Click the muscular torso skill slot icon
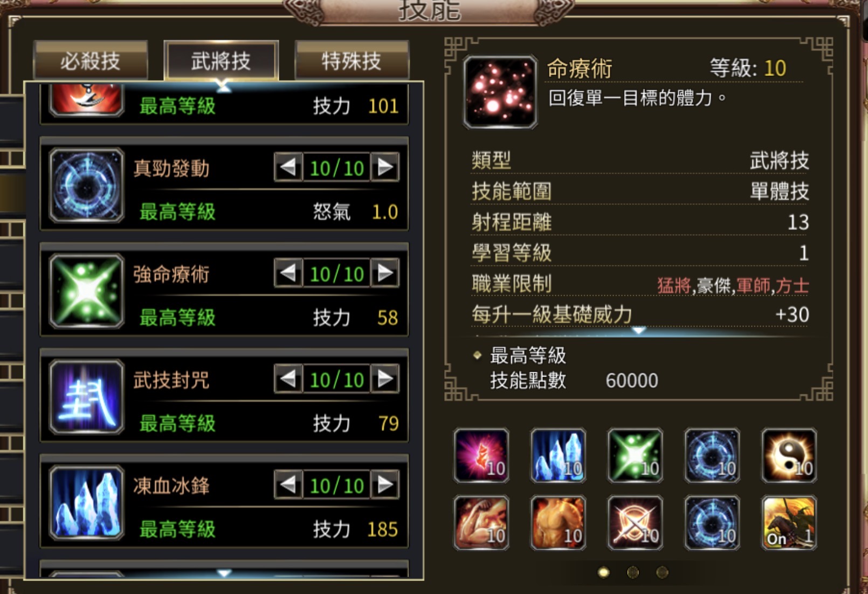Image resolution: width=868 pixels, height=594 pixels. point(558,523)
